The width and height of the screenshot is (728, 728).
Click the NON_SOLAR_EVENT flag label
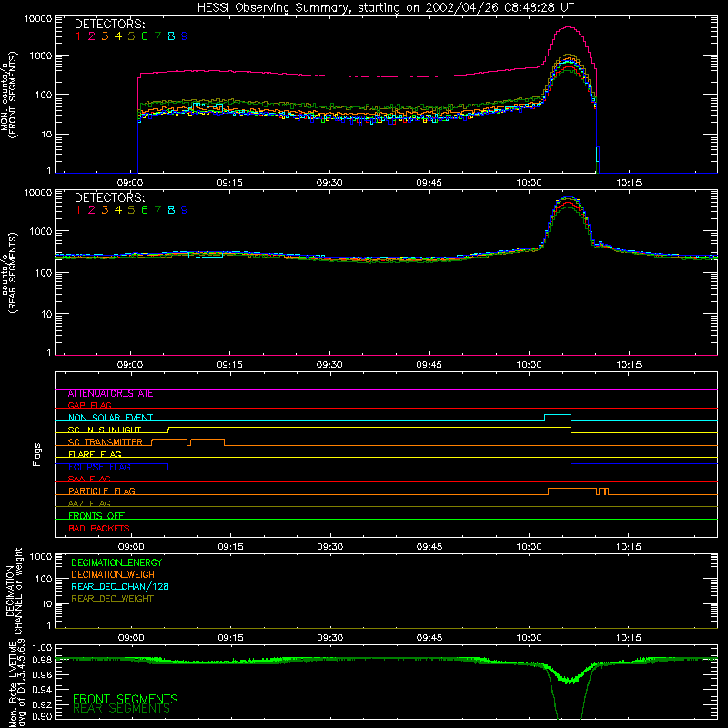110,418
